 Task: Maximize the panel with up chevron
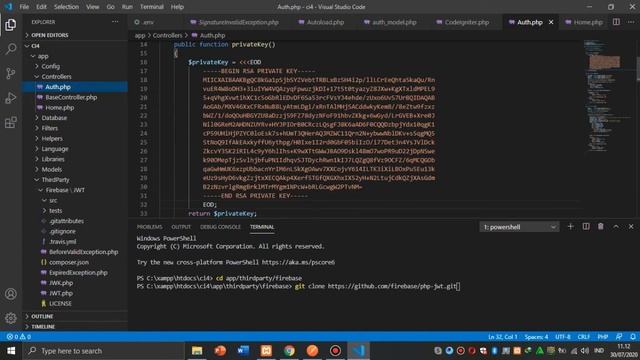(x=616, y=227)
